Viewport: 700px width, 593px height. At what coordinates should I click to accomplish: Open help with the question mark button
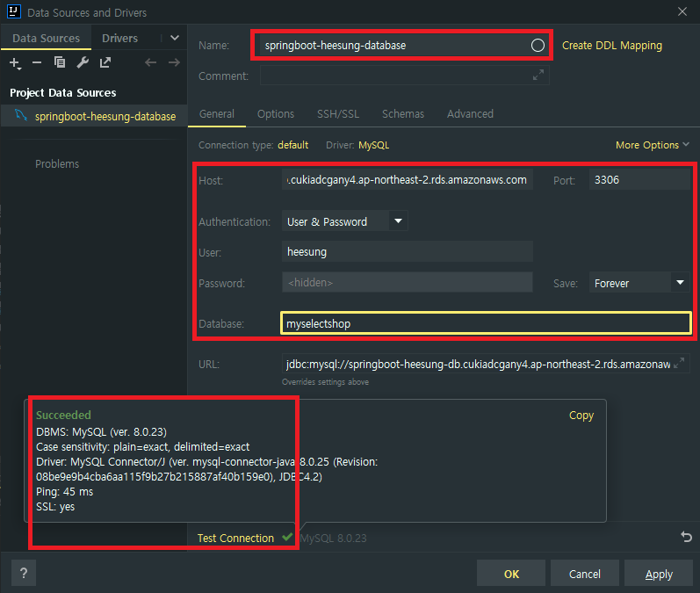click(x=24, y=574)
